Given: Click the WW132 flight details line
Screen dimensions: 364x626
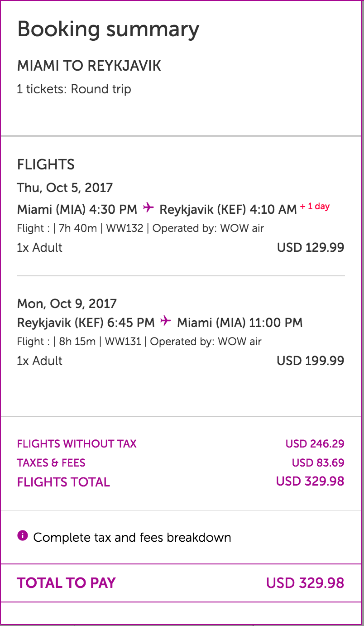Looking at the screenshot, I should tap(140, 228).
